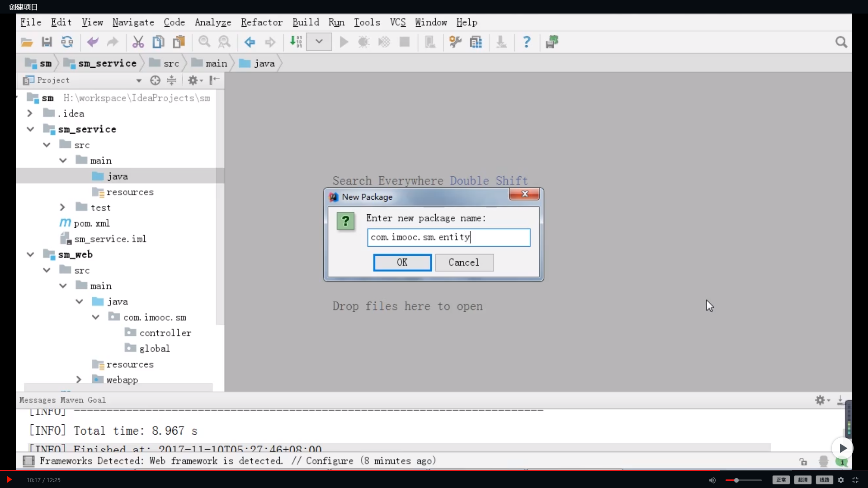Collapse the sm_service module
This screenshot has width=868, height=488.
pyautogui.click(x=30, y=129)
